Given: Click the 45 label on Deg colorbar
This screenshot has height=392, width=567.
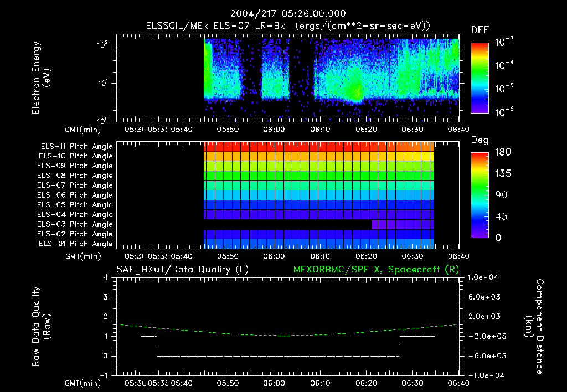Looking at the screenshot, I should pyautogui.click(x=501, y=216).
